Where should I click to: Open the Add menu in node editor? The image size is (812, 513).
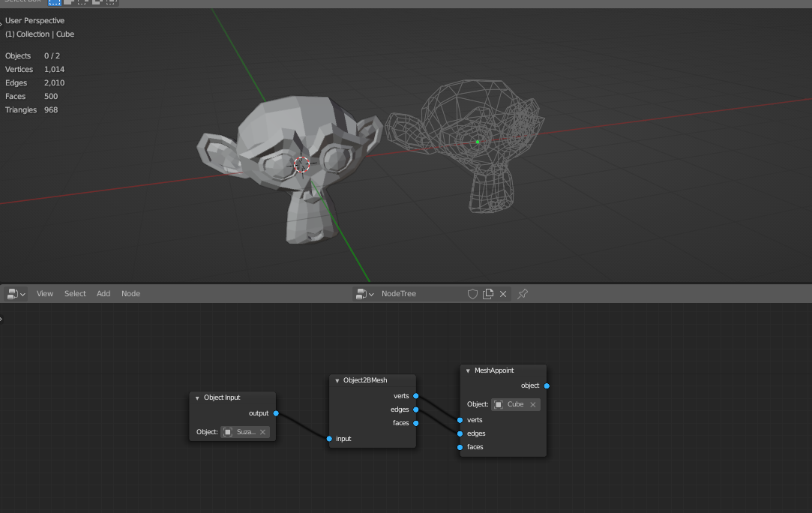coord(103,294)
